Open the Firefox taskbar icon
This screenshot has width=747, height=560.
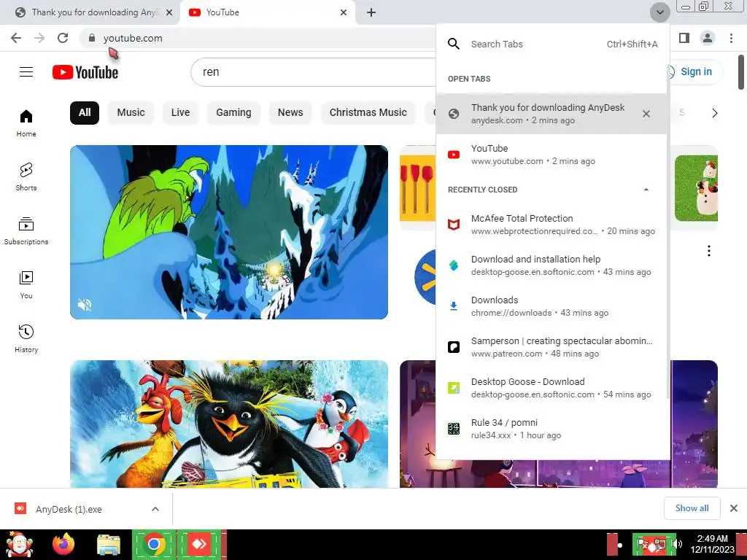(63, 544)
